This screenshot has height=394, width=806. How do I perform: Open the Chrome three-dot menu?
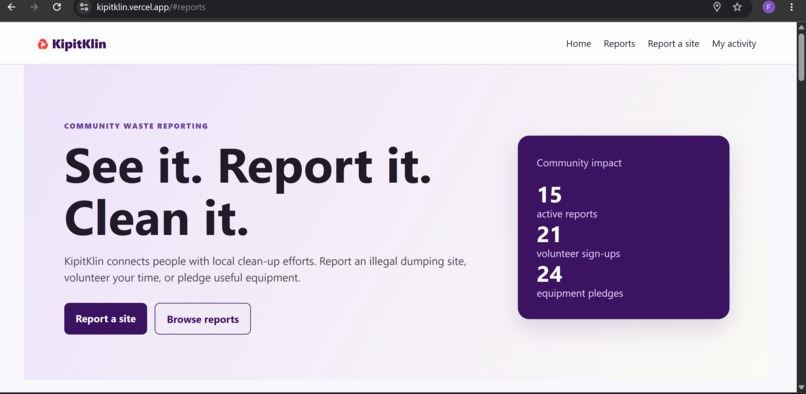pyautogui.click(x=791, y=7)
